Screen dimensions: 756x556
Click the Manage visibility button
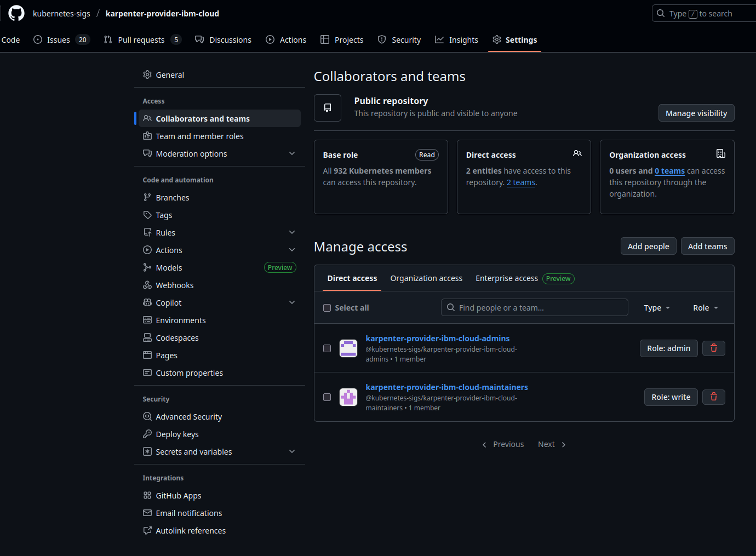[696, 113]
